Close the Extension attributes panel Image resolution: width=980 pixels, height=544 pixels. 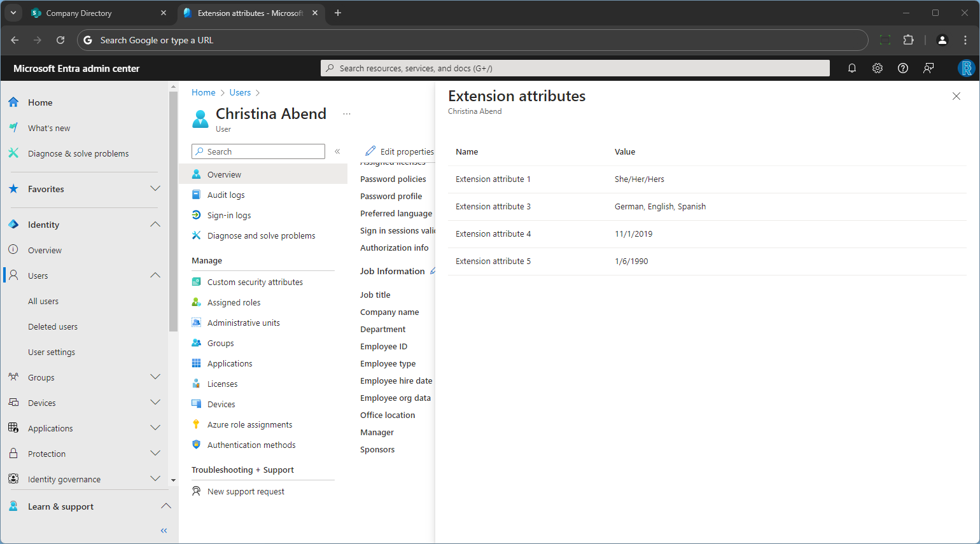point(956,96)
